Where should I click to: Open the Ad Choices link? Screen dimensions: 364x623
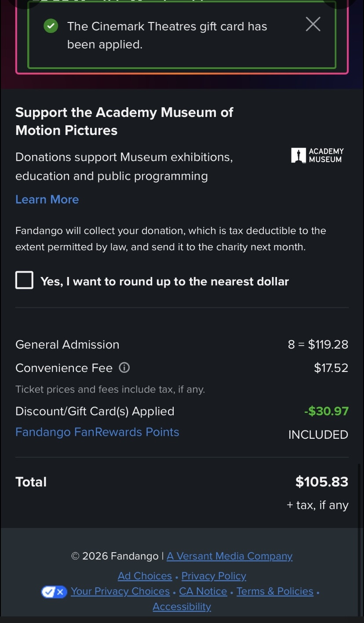click(145, 576)
